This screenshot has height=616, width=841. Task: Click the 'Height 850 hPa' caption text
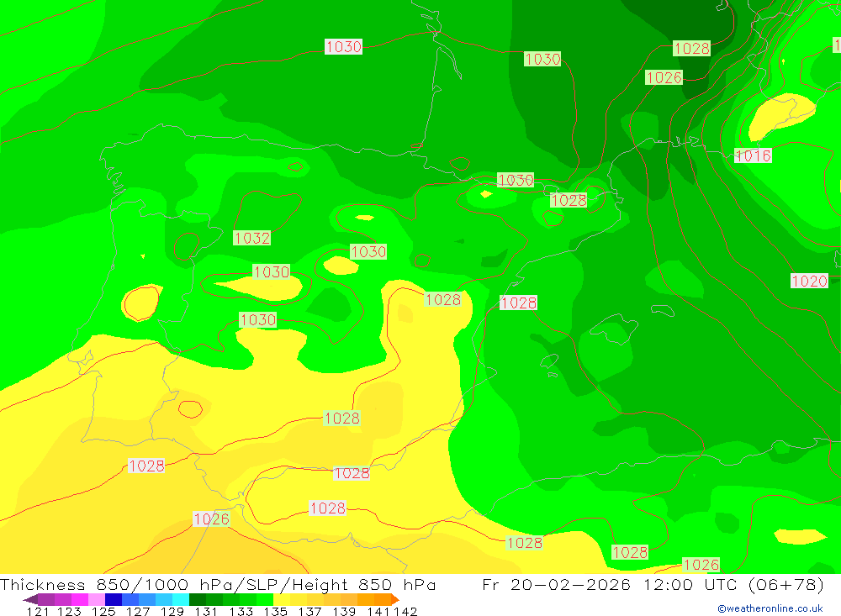pos(363,584)
